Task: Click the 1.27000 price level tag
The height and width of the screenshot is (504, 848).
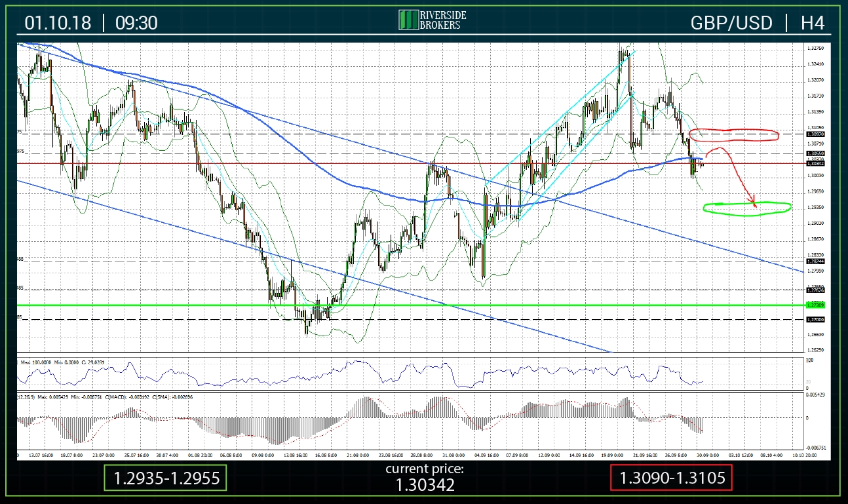Action: (x=815, y=319)
